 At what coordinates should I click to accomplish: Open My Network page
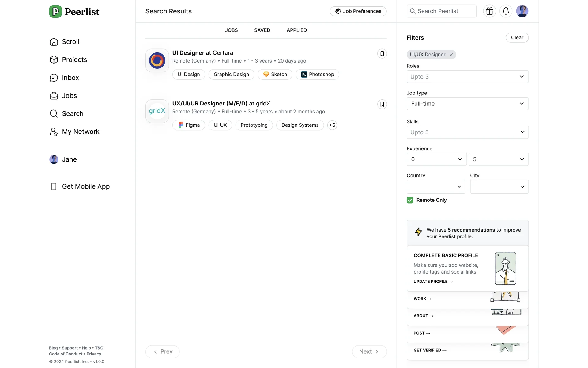pyautogui.click(x=80, y=132)
